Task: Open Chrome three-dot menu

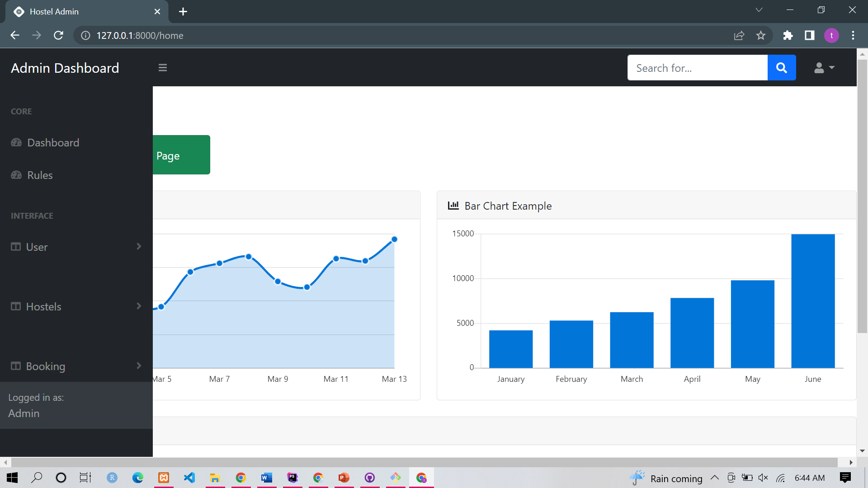Action: tap(853, 35)
